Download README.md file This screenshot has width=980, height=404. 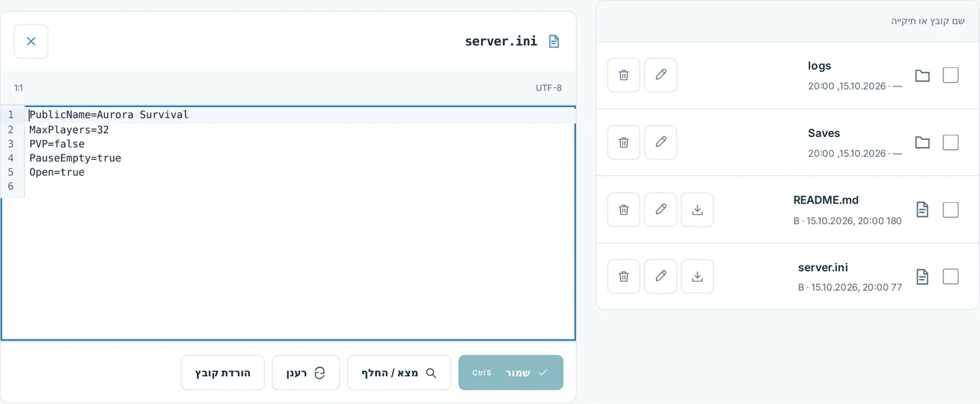697,210
